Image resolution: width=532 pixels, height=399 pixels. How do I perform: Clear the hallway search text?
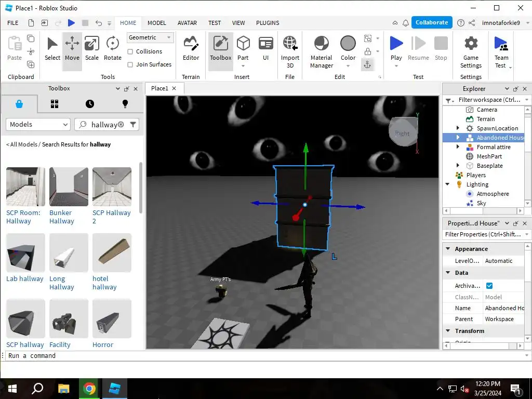(x=121, y=125)
